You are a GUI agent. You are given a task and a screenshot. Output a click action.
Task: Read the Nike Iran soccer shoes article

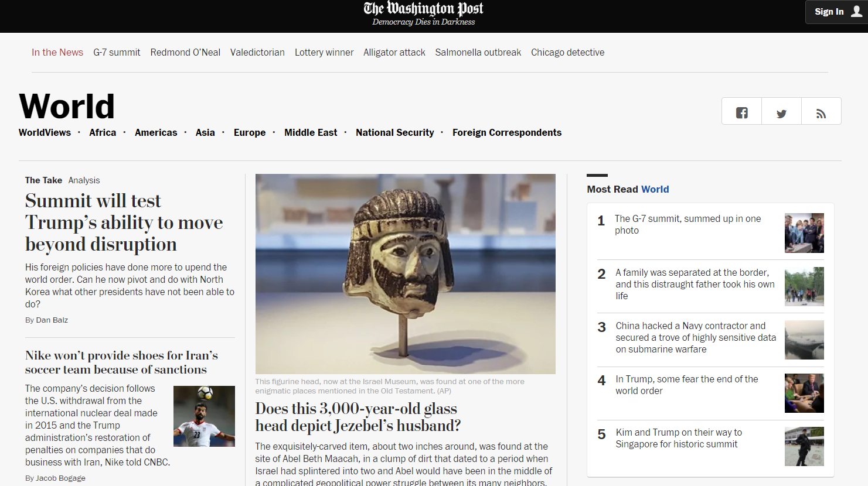(121, 362)
